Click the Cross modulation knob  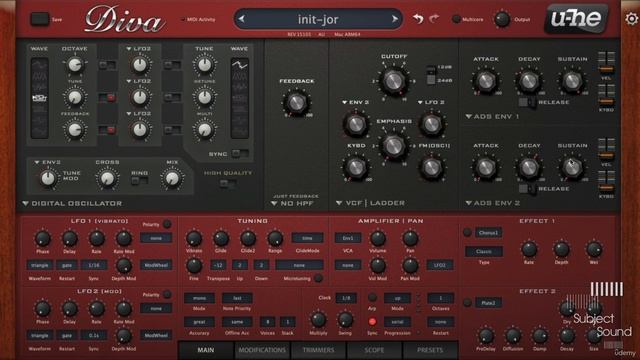pos(107,178)
